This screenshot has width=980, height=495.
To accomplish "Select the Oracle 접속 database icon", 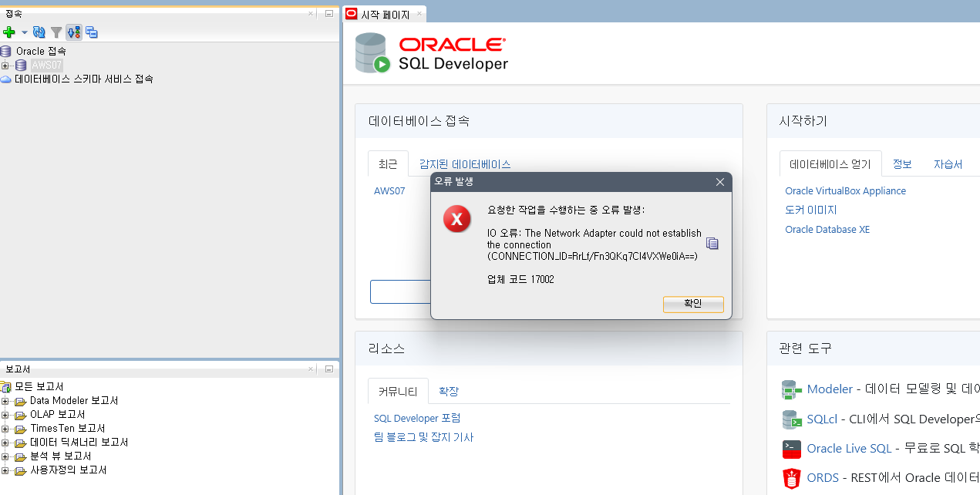I will pos(6,51).
